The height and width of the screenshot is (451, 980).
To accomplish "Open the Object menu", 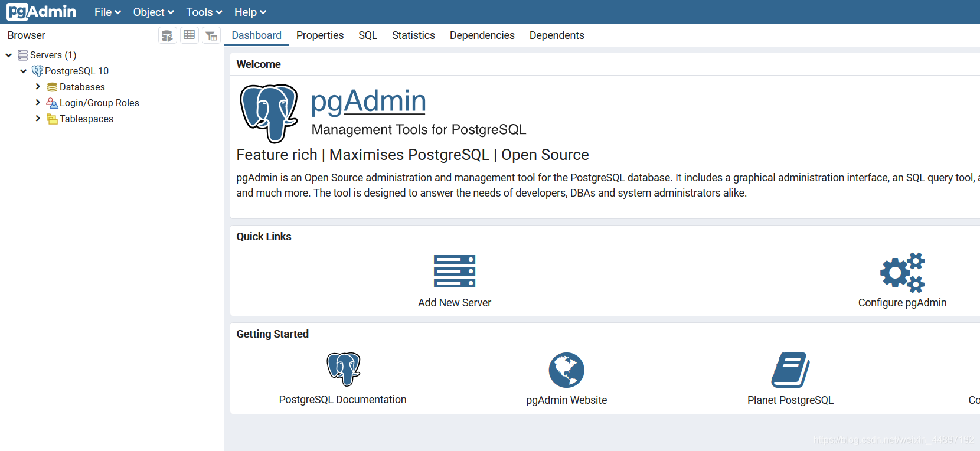I will tap(153, 12).
